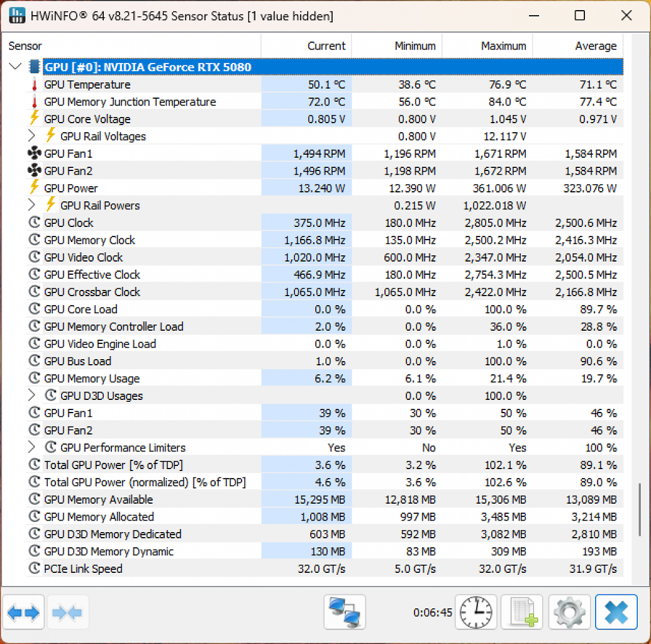651x644 pixels.
Task: Reset the elapsed time clock icon
Action: click(476, 612)
